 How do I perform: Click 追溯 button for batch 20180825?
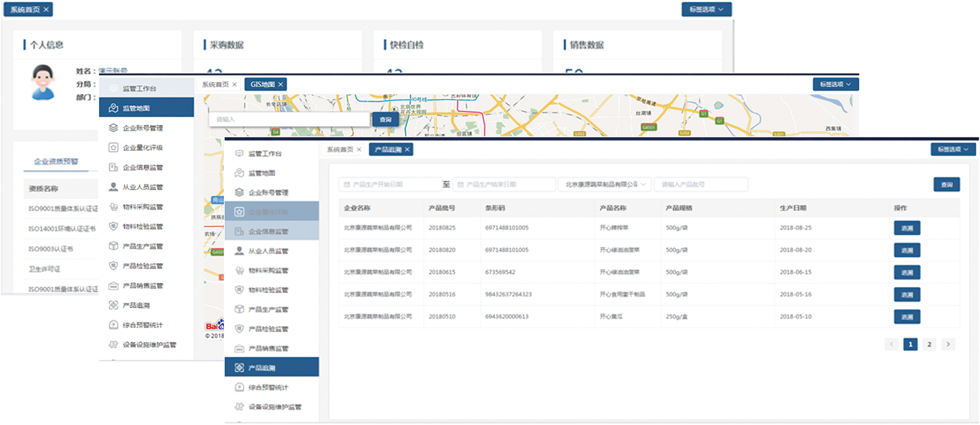pyautogui.click(x=907, y=228)
